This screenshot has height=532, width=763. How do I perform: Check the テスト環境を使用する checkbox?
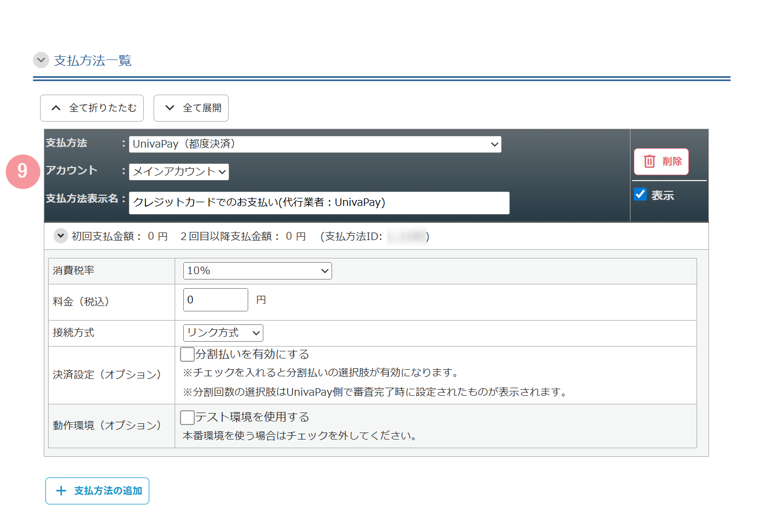(x=187, y=417)
